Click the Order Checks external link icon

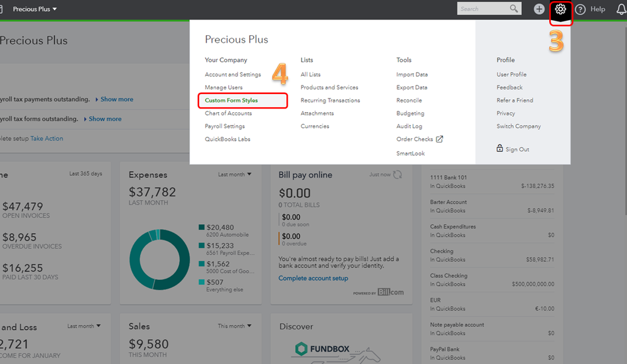[439, 139]
